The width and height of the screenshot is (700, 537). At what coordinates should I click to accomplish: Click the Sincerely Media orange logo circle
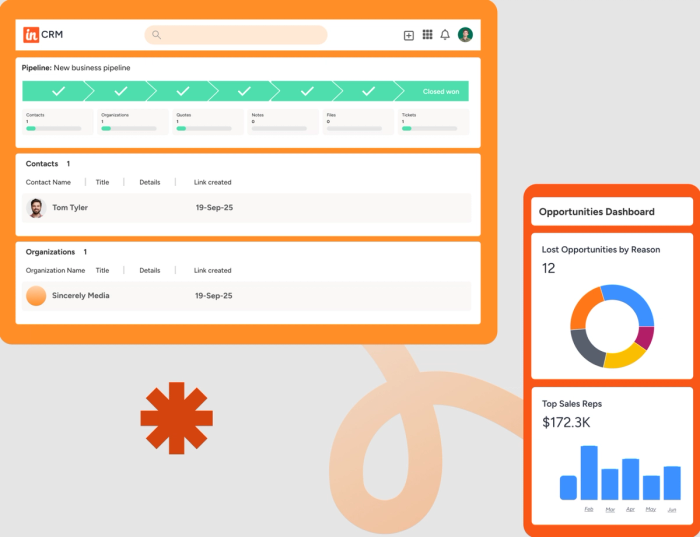[x=36, y=296]
